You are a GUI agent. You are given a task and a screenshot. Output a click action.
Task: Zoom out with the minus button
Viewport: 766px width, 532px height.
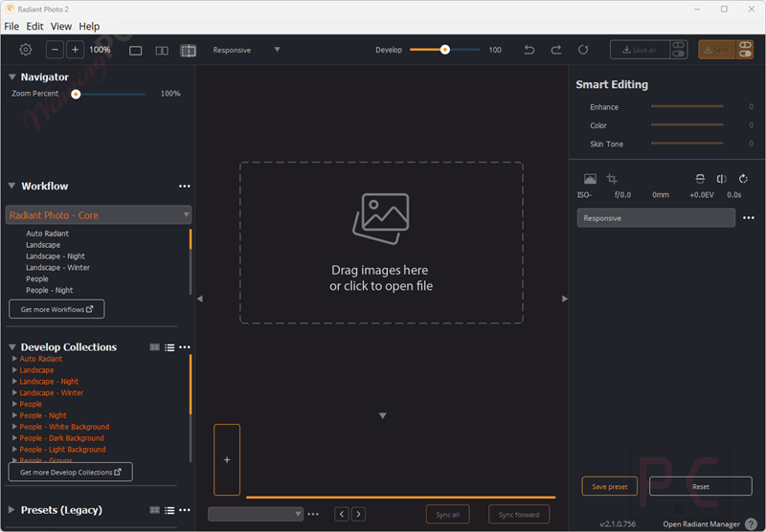pos(55,50)
